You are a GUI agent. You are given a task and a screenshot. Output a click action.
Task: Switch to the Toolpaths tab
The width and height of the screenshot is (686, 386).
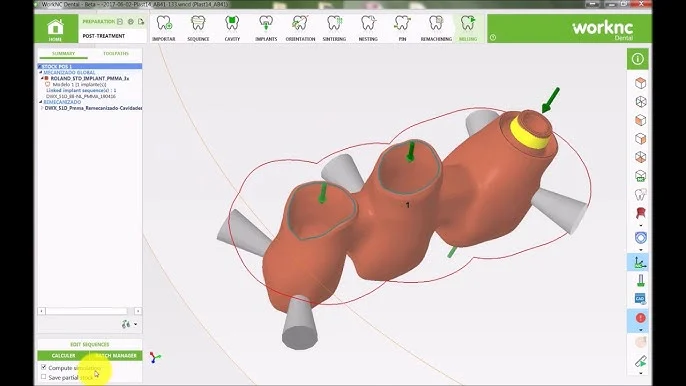pyautogui.click(x=116, y=53)
